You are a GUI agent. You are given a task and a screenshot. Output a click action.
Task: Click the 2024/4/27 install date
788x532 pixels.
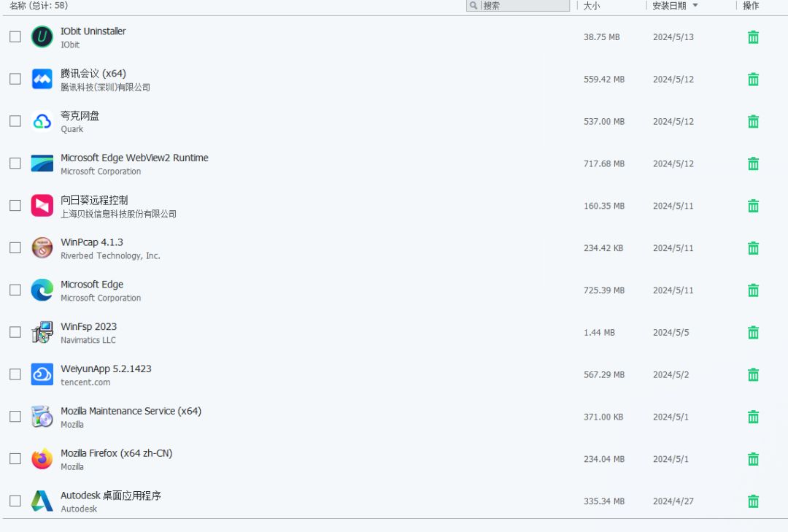pyautogui.click(x=673, y=502)
